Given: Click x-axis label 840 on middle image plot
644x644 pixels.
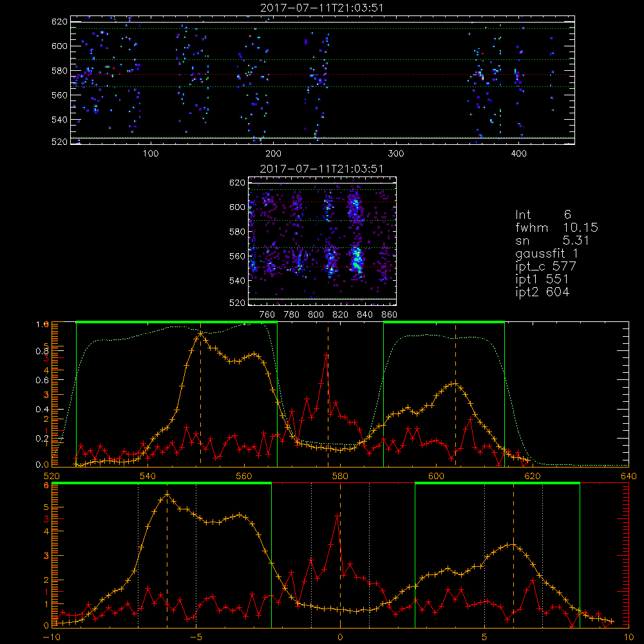Looking at the screenshot, I should pyautogui.click(x=365, y=315).
